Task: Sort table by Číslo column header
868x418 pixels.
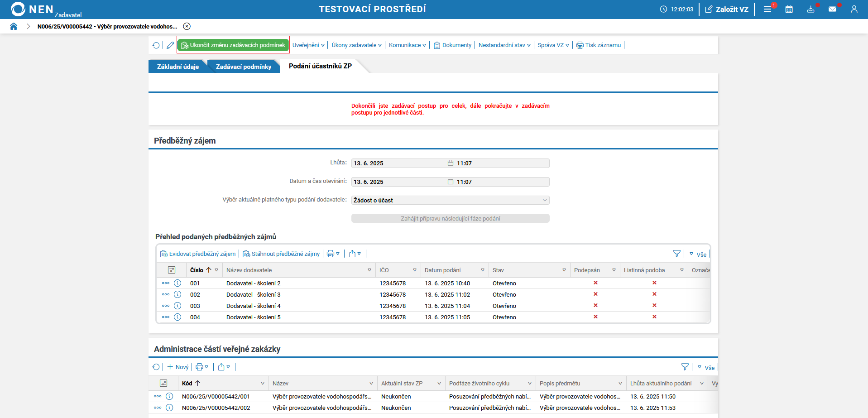Action: click(x=197, y=270)
